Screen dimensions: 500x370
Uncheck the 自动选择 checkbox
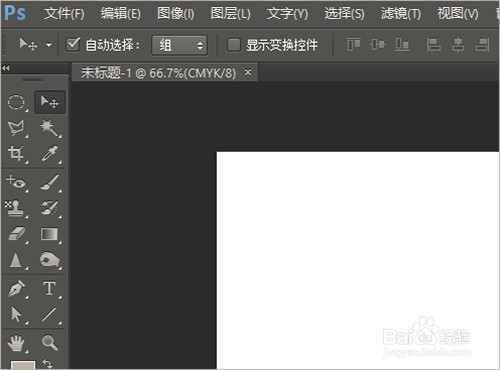pos(73,44)
